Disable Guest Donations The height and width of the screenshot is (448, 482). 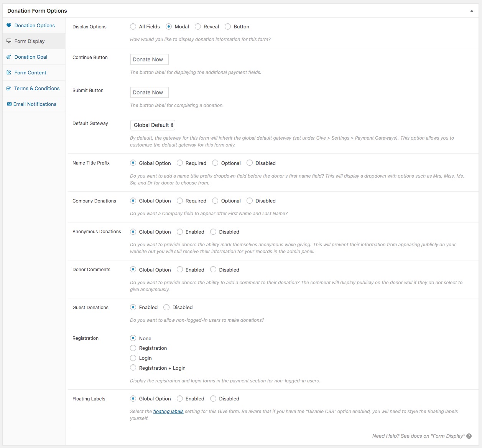166,307
